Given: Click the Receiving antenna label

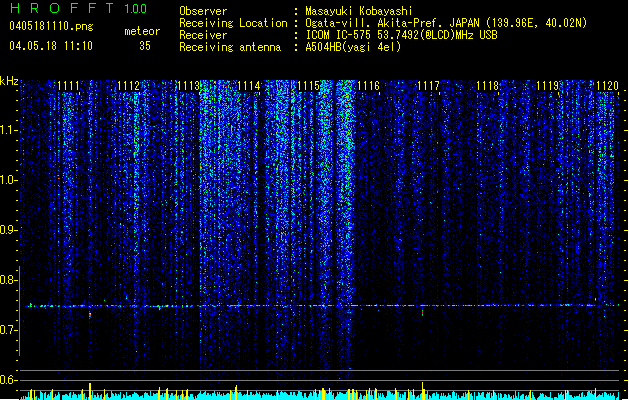Looking at the screenshot, I should click(x=230, y=47).
